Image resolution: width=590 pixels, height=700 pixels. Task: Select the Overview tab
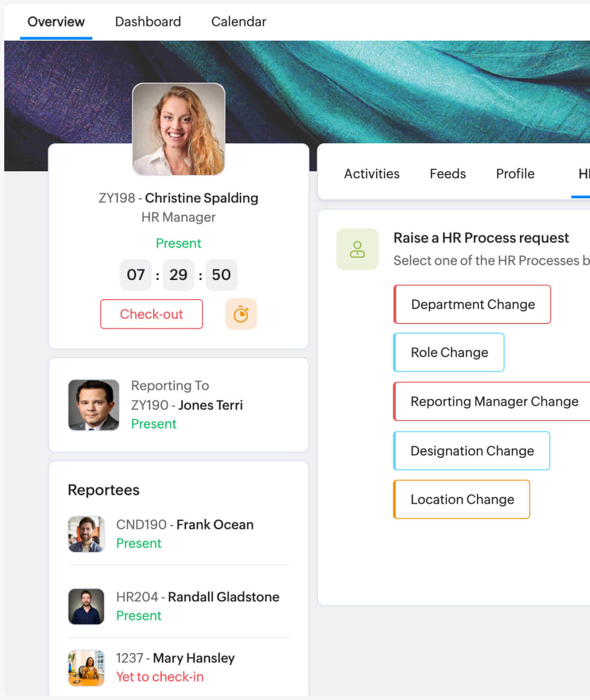56,22
